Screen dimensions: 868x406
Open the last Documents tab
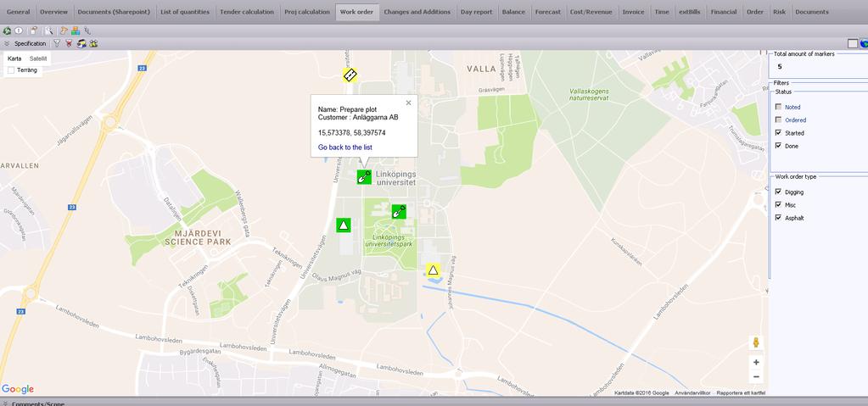[812, 12]
